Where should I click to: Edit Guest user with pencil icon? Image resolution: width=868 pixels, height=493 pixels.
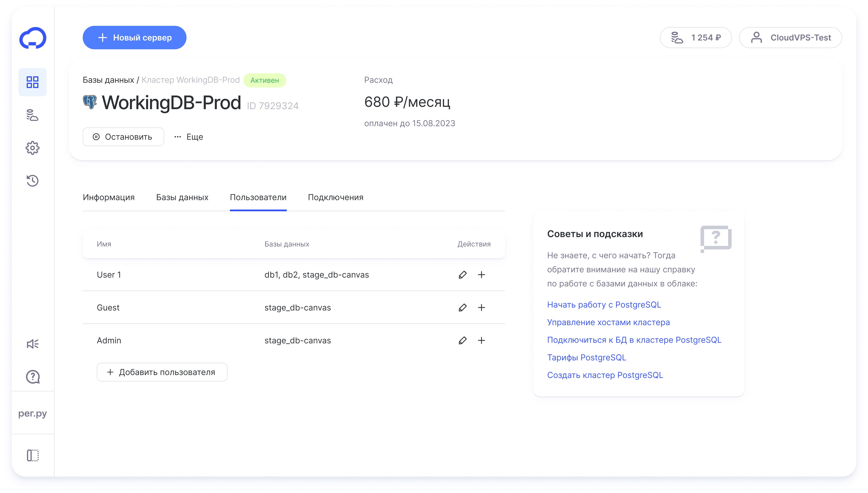(463, 308)
